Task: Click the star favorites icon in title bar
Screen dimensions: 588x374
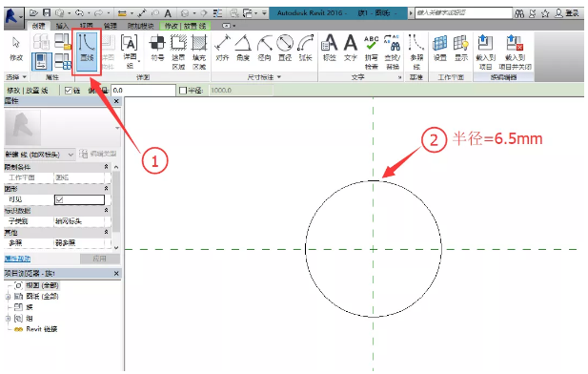Action: pyautogui.click(x=545, y=13)
